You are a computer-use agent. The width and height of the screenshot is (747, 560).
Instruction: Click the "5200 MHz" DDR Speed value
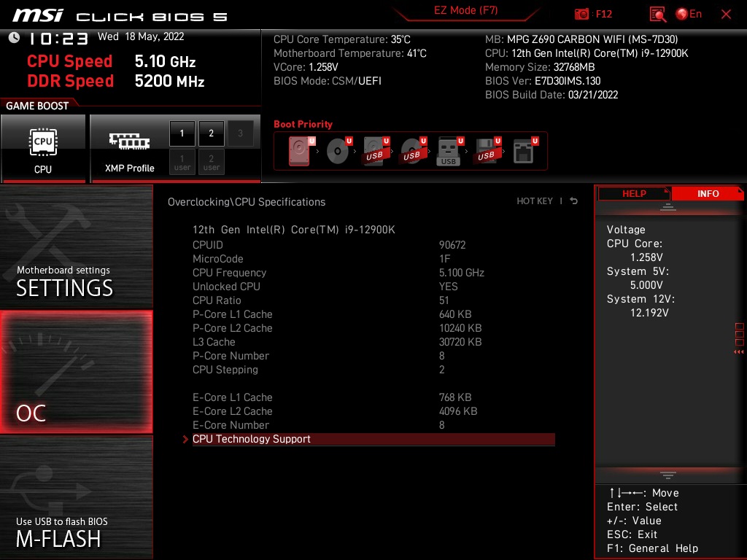169,81
